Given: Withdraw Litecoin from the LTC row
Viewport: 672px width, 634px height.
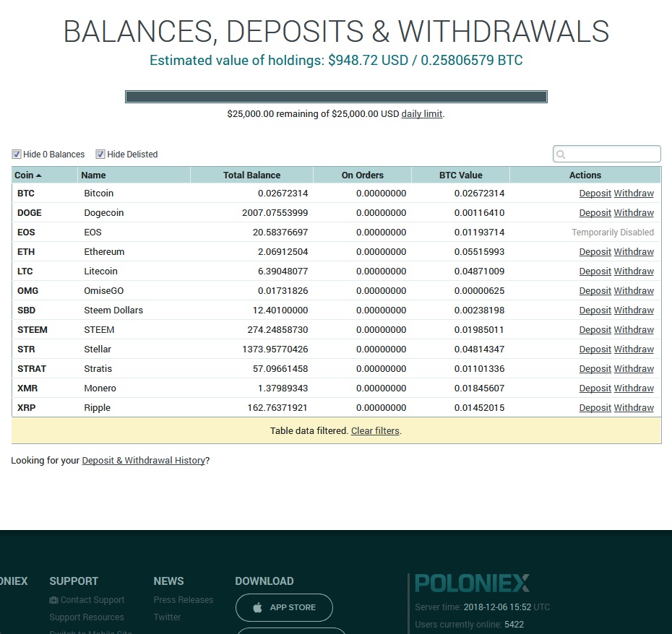Looking at the screenshot, I should pos(634,272).
